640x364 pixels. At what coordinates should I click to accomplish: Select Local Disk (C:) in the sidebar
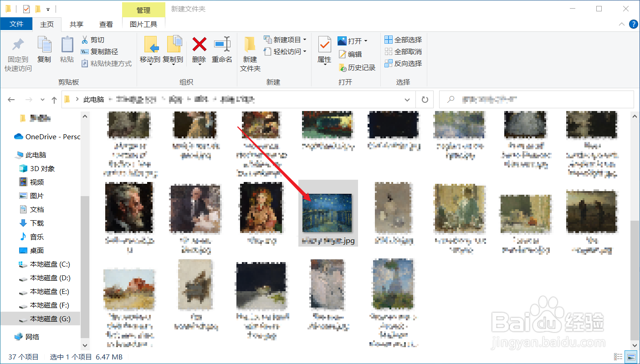point(45,264)
